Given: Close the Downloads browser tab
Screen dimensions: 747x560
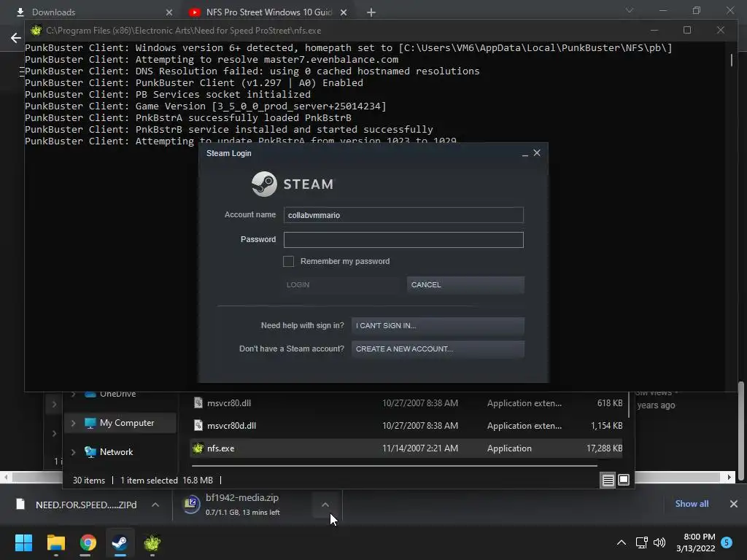Looking at the screenshot, I should click(x=169, y=12).
